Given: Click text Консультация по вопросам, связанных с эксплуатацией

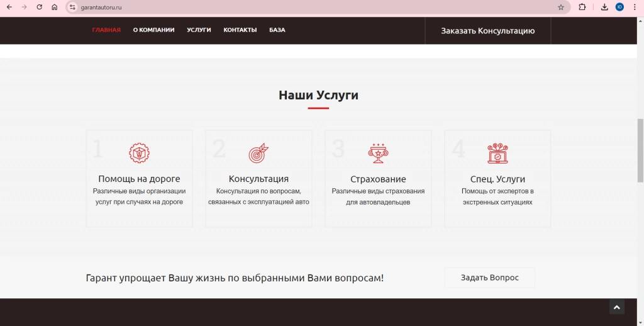Looking at the screenshot, I should tap(258, 196).
